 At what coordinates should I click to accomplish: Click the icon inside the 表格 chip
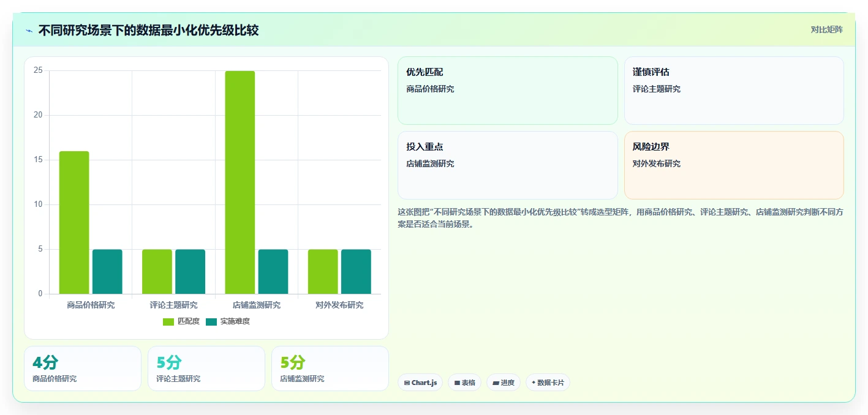[457, 383]
